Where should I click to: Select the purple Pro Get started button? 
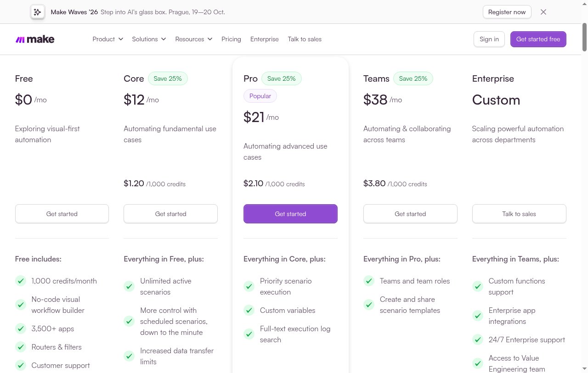coord(290,214)
